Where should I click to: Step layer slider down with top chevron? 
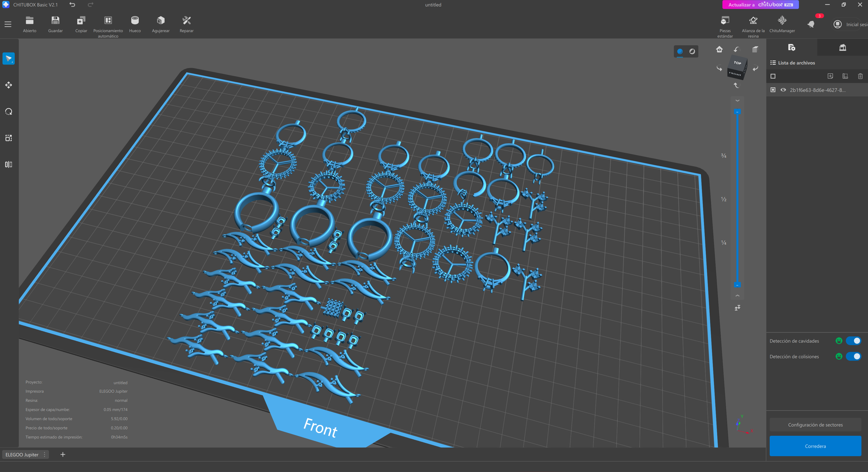(737, 101)
